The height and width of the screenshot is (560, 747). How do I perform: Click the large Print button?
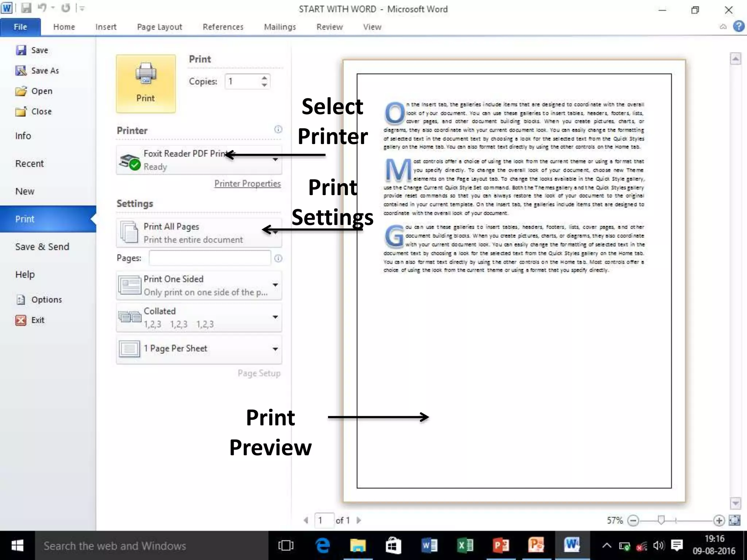pos(146,83)
